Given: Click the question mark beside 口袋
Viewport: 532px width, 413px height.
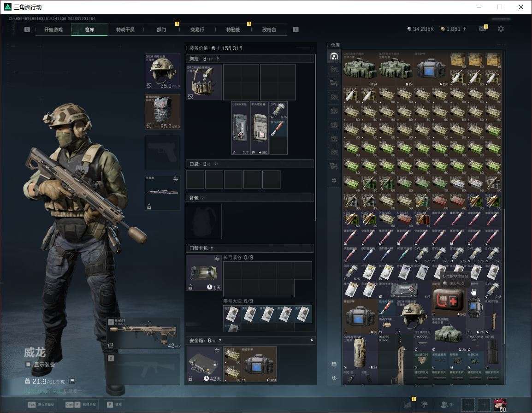Looking at the screenshot, I should tap(215, 164).
